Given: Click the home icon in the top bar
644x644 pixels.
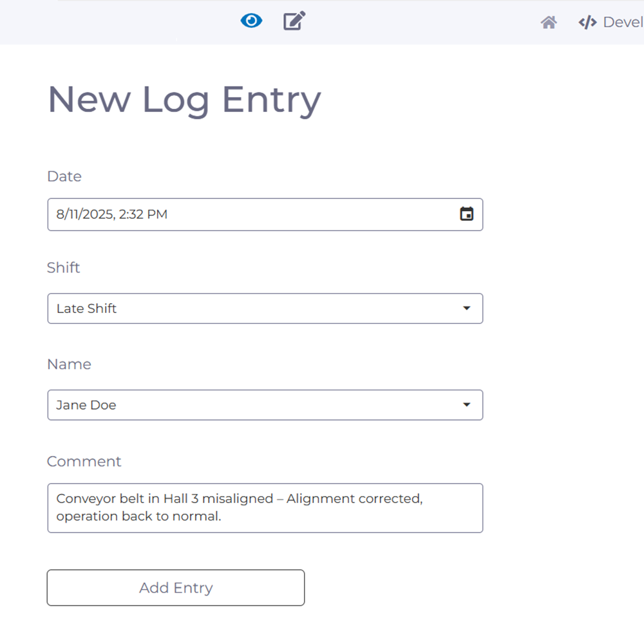Looking at the screenshot, I should (549, 23).
